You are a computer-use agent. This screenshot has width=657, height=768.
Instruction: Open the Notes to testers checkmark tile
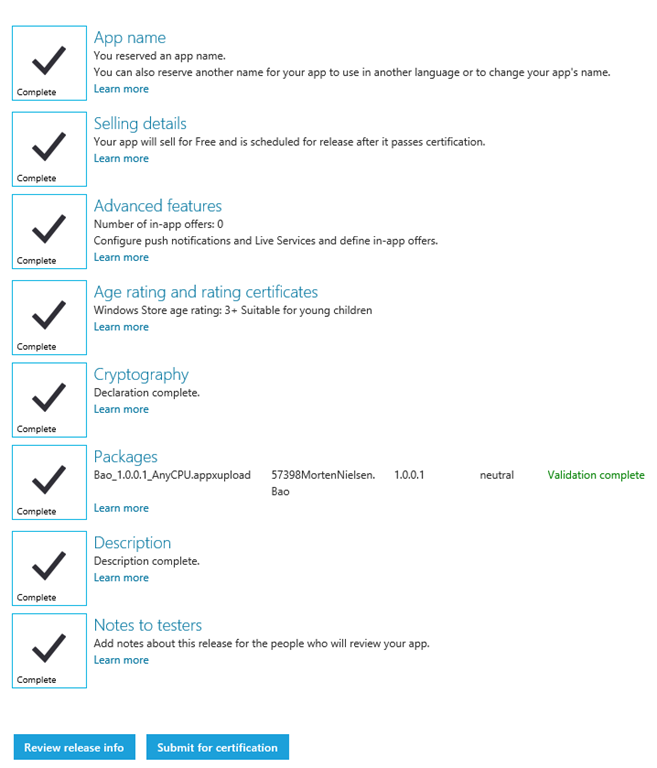(49, 650)
